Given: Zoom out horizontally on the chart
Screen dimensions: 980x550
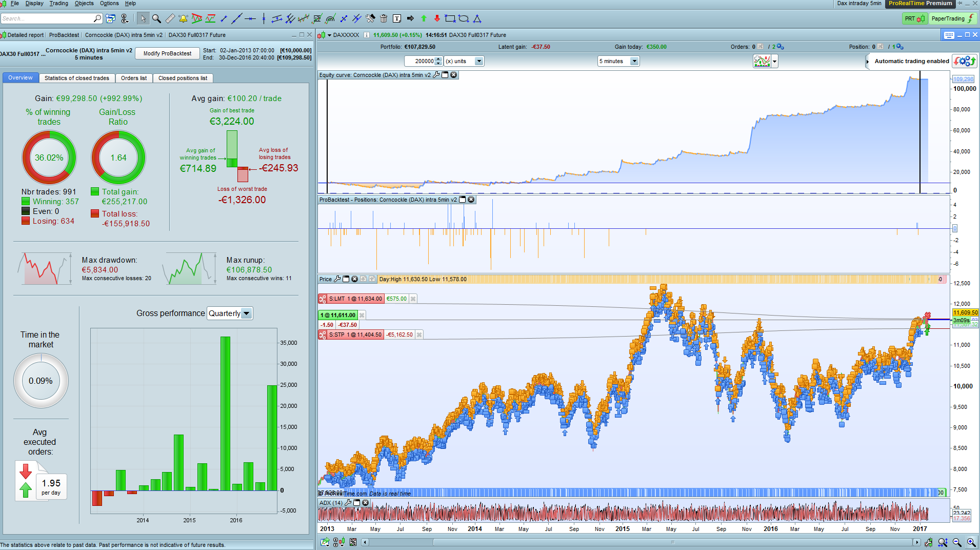Looking at the screenshot, I should coord(957,542).
